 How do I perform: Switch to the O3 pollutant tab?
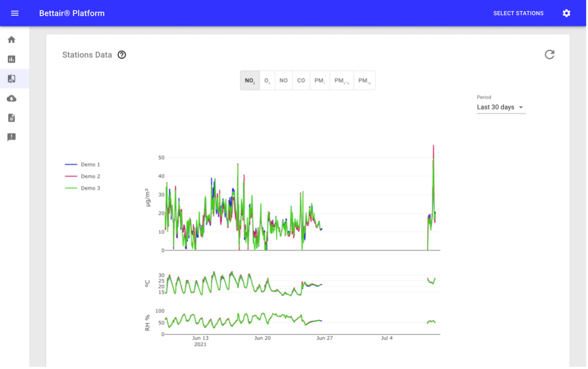pyautogui.click(x=267, y=81)
